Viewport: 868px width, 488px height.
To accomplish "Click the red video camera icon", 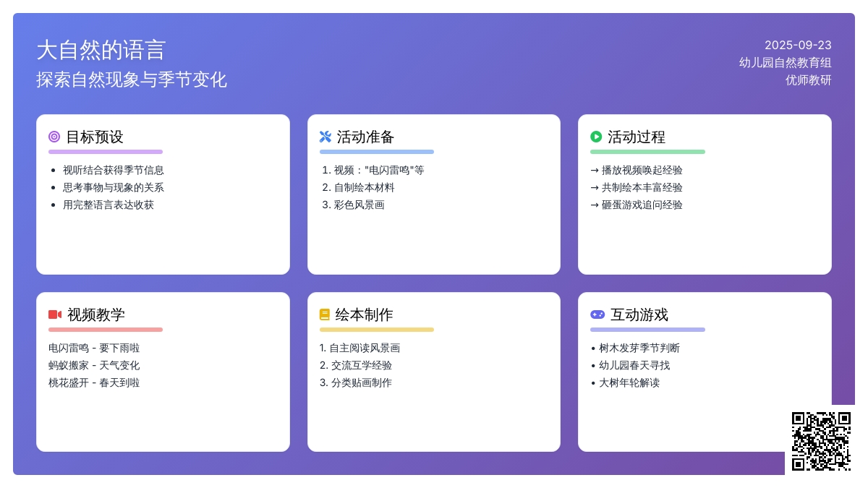I will [x=55, y=314].
